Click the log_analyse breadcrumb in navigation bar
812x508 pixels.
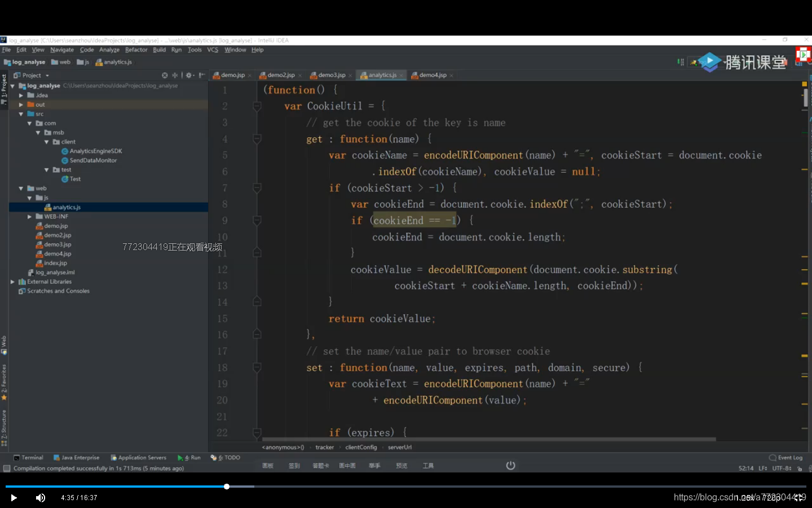[25, 62]
